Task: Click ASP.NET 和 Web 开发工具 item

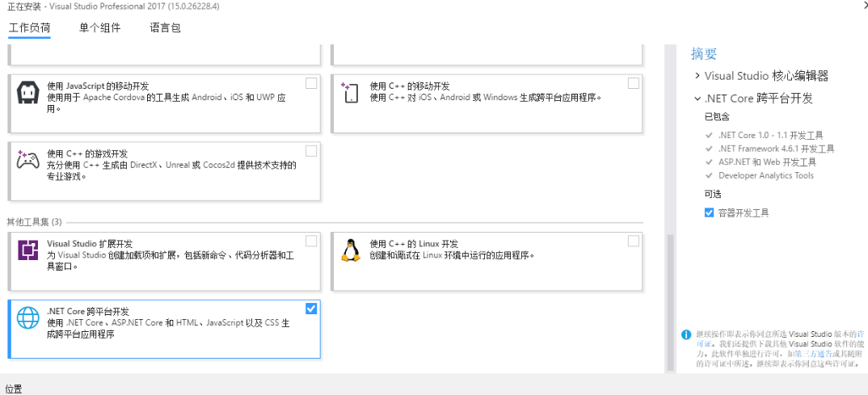Action: pyautogui.click(x=767, y=162)
